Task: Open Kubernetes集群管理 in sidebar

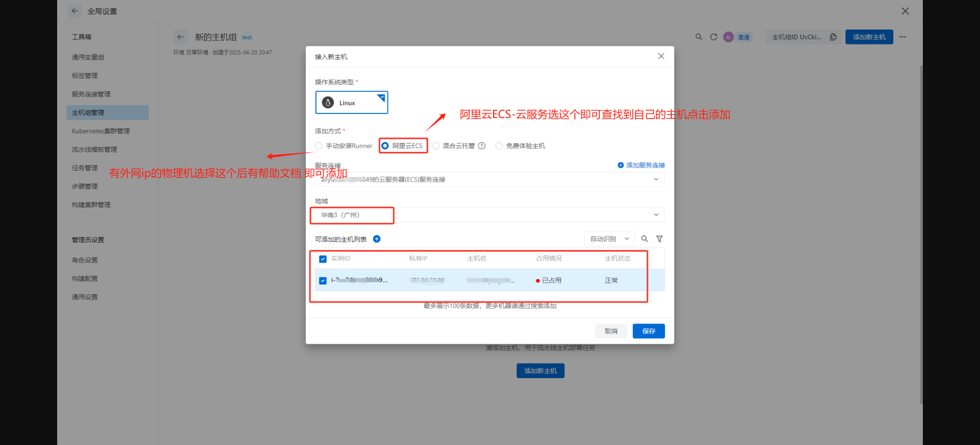Action: point(101,131)
